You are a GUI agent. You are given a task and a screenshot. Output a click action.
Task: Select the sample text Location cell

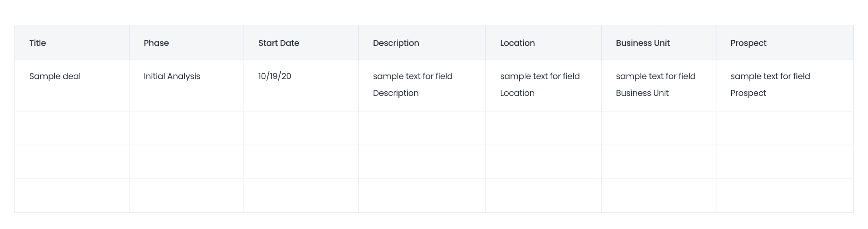tap(539, 85)
